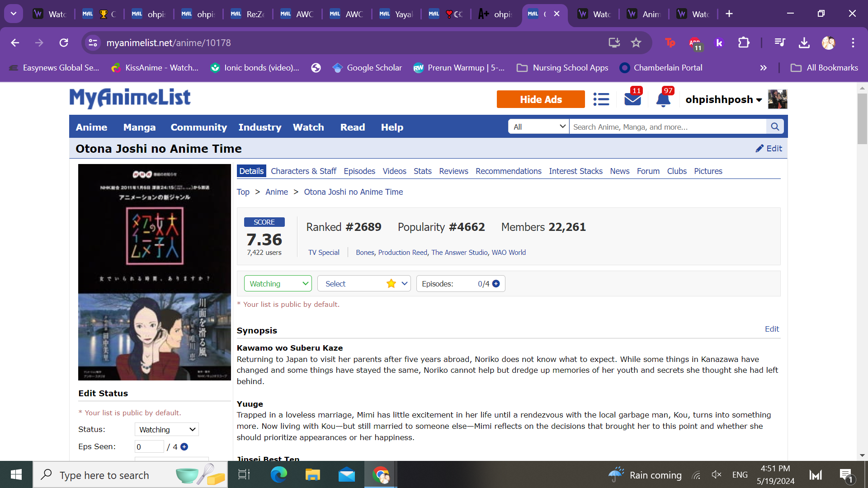Bookmark this page with star icon
The image size is (868, 488).
click(636, 43)
